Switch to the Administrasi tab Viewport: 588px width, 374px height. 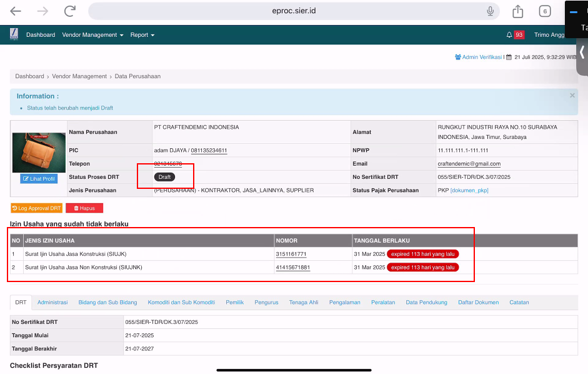coord(52,302)
